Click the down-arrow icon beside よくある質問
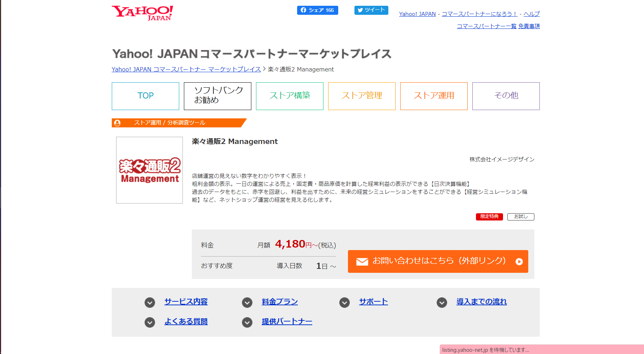 [x=150, y=322]
